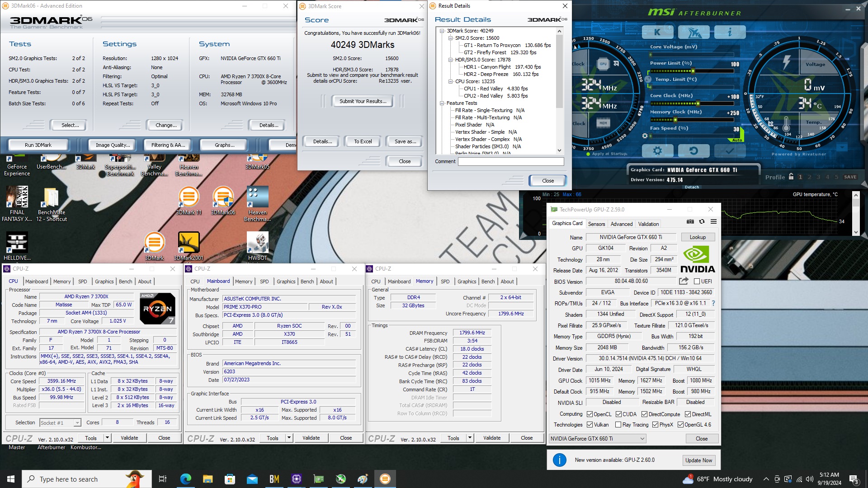The height and width of the screenshot is (488, 868).
Task: Open the 3DMark 11 desktop shortcut
Action: pos(189,201)
